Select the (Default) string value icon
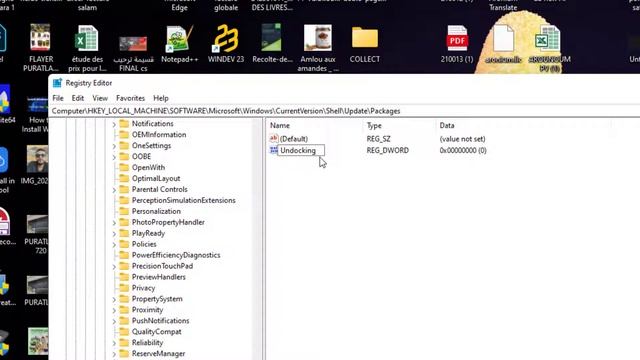Screen dimensions: 640x360 click(x=273, y=138)
